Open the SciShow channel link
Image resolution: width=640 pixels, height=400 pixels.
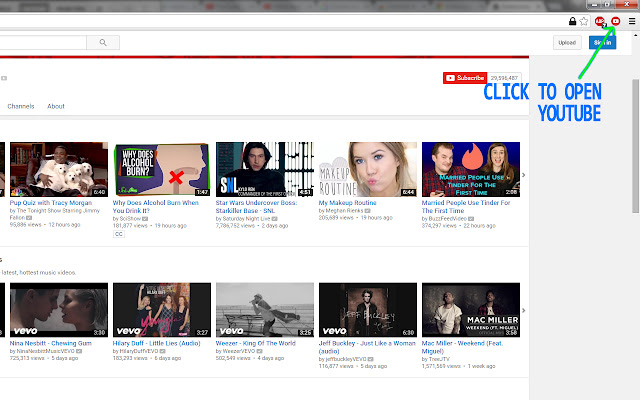point(130,218)
